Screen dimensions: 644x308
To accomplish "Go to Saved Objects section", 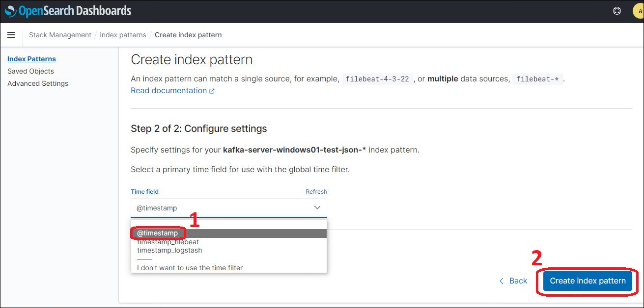I will pyautogui.click(x=30, y=71).
